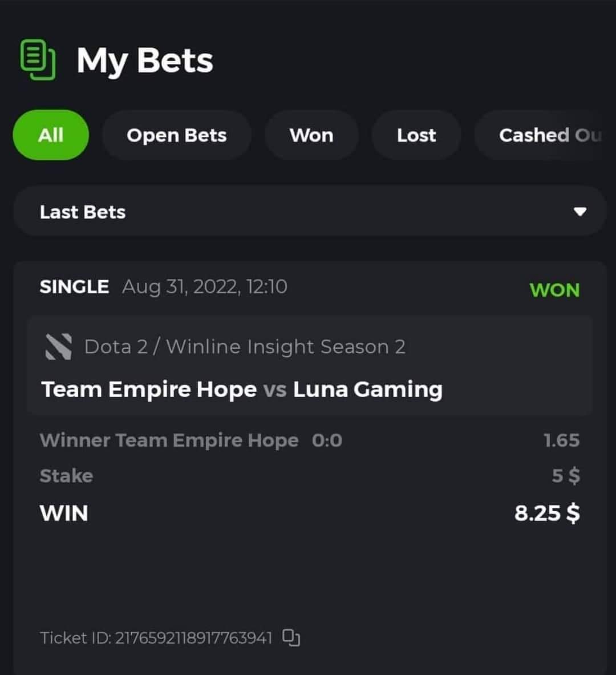Select the All bets filter

(x=51, y=135)
